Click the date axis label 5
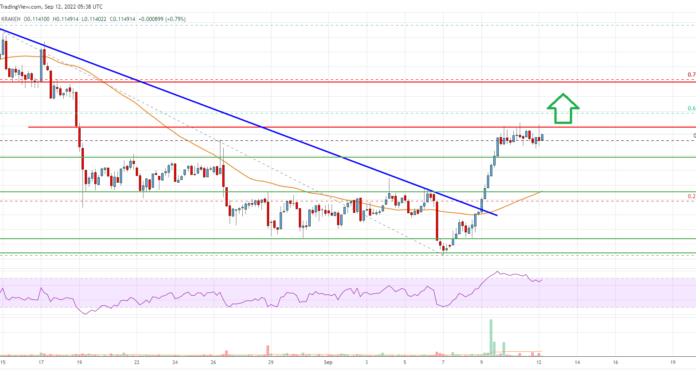 [405, 362]
